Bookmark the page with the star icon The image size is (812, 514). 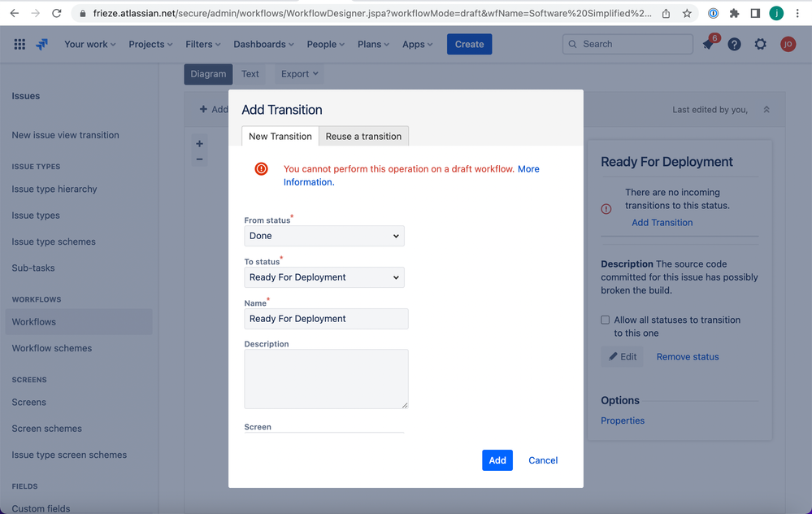[687, 14]
